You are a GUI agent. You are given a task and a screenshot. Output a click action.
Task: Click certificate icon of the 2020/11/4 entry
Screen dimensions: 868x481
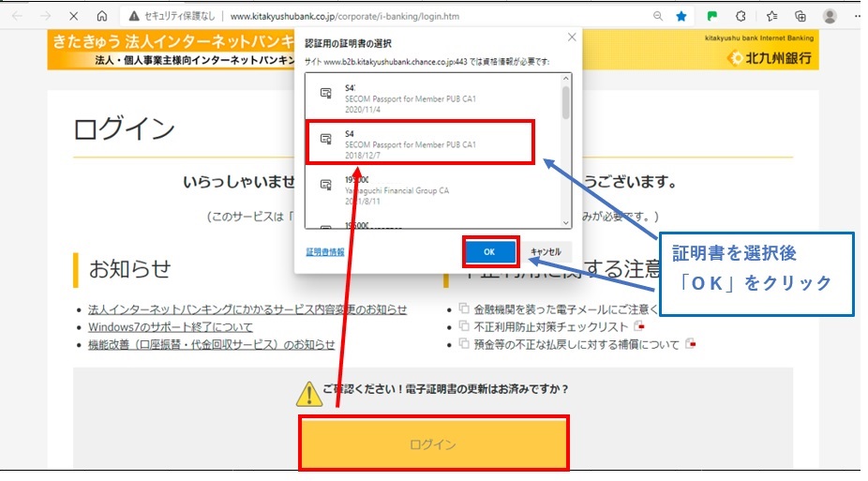click(326, 93)
